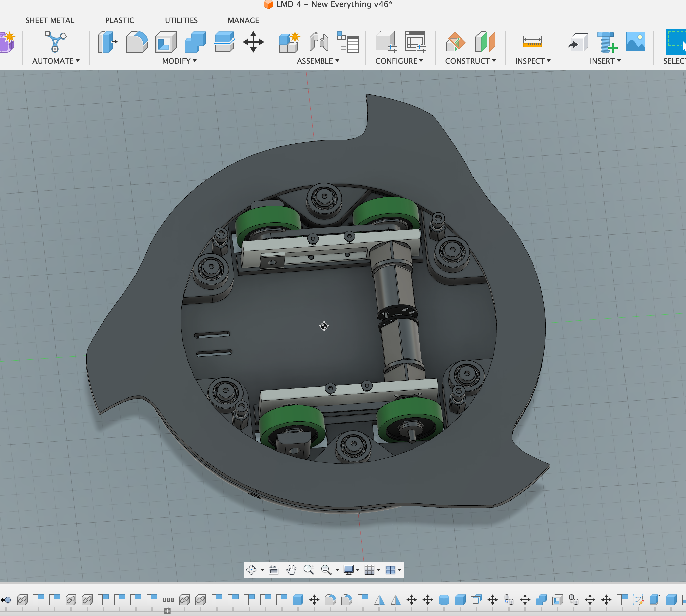Select the Fillet tool in Modify

[x=137, y=42]
